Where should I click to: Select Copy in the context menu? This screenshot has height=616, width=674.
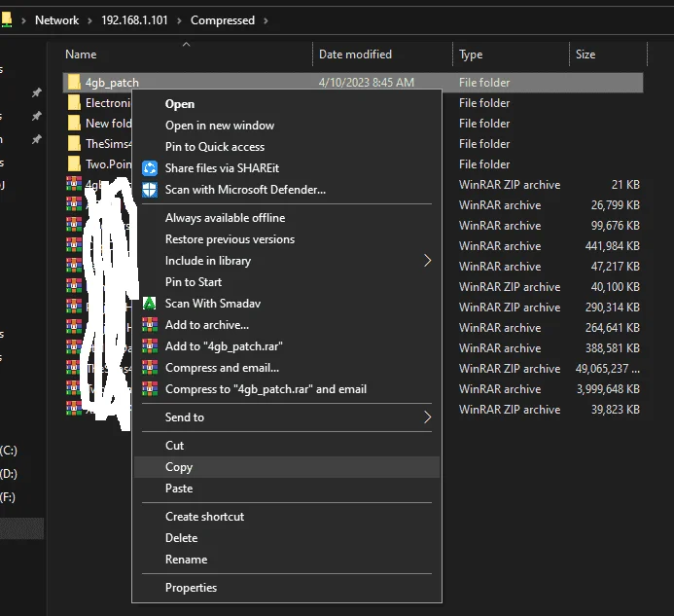(x=287, y=467)
